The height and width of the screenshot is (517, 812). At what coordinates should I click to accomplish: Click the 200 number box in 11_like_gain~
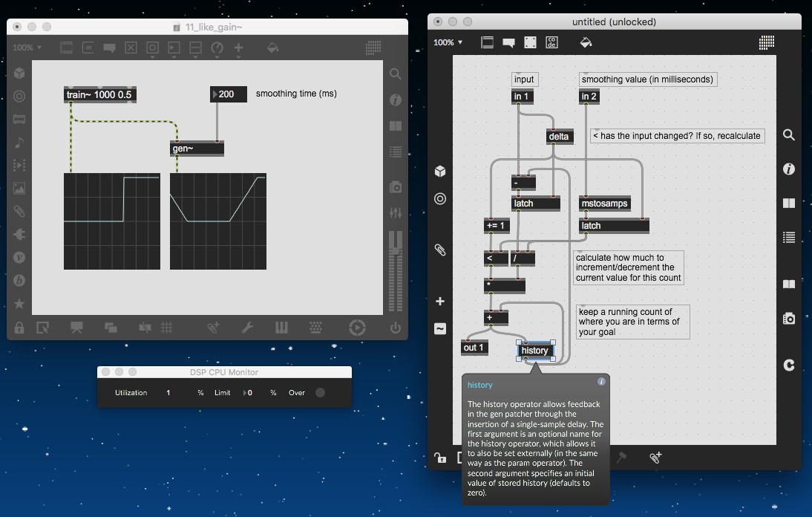(229, 94)
